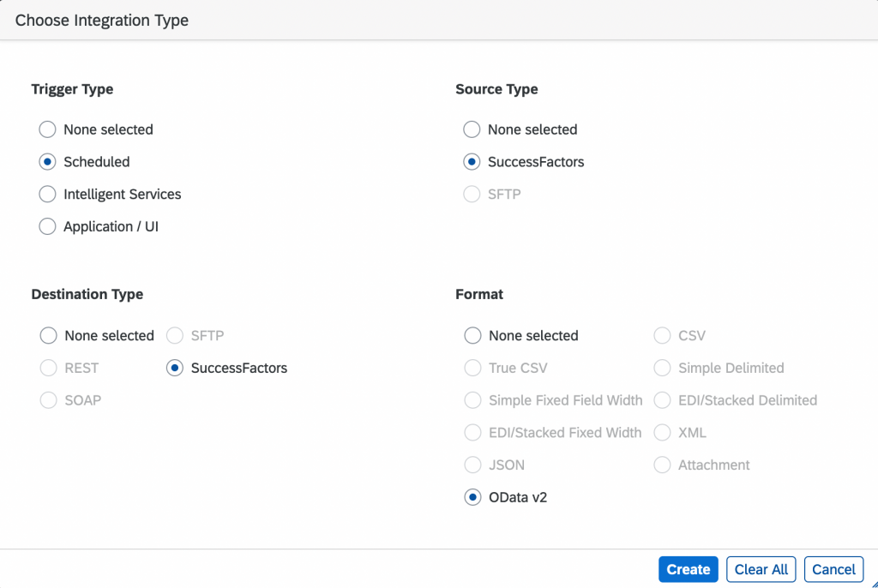
Task: Select SuccessFactors as Source Type
Action: (x=472, y=162)
